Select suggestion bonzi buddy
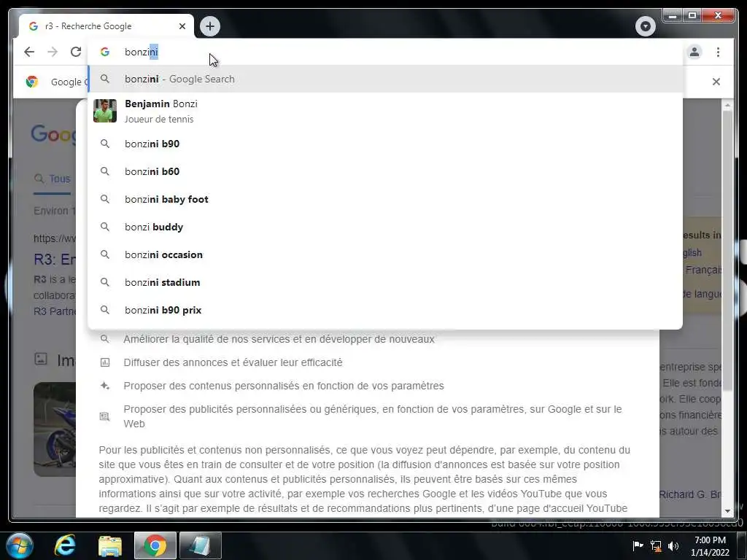The height and width of the screenshot is (560, 747). [385, 227]
